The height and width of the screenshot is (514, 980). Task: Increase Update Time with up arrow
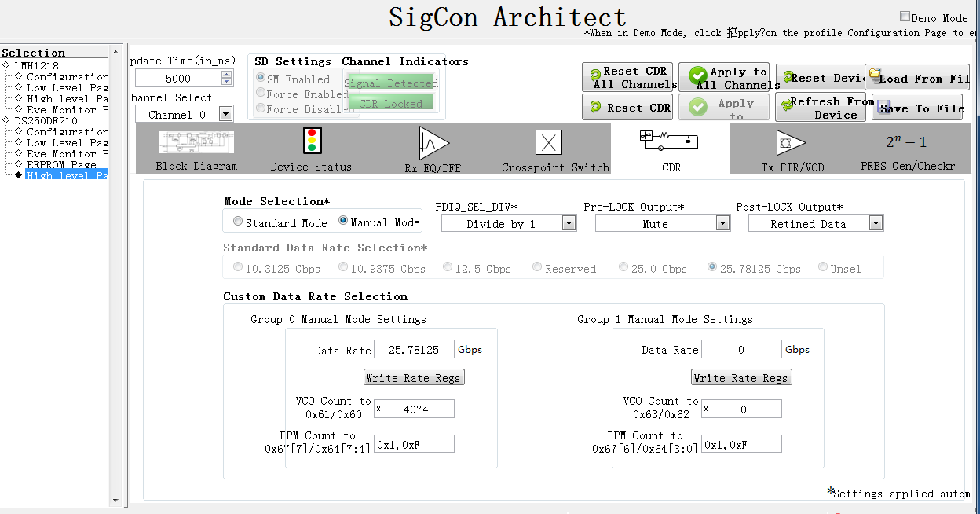[227, 75]
